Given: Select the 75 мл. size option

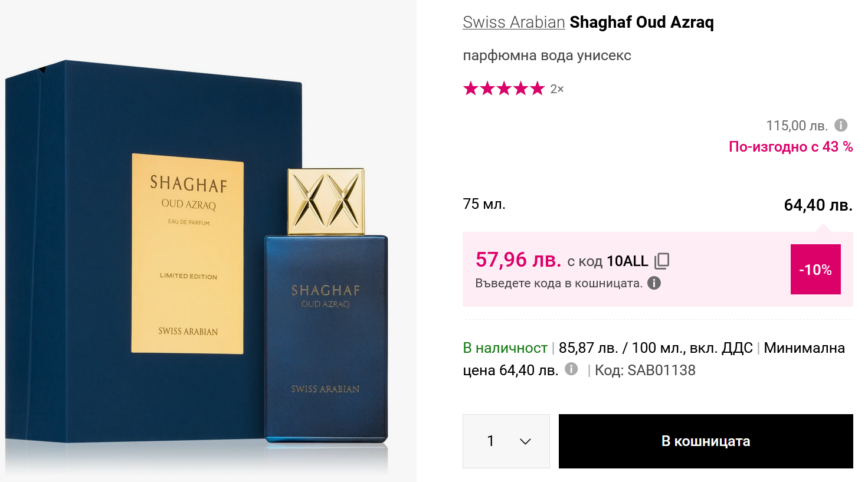Looking at the screenshot, I should click(x=484, y=204).
